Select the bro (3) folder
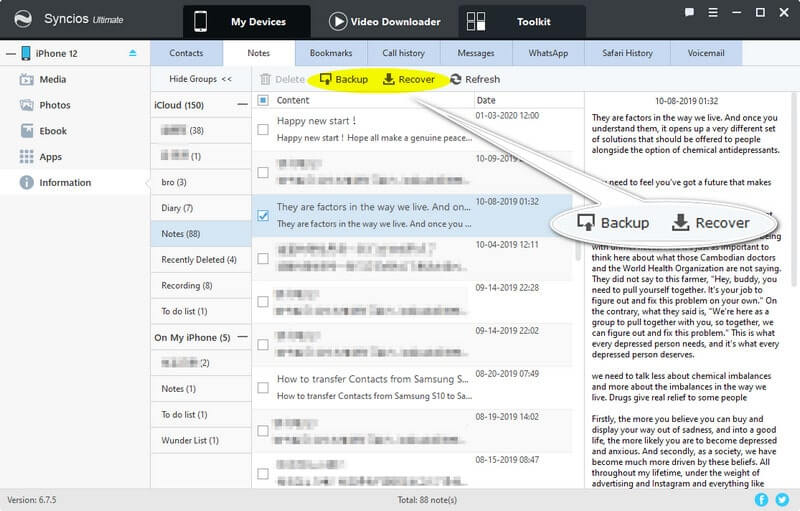This screenshot has height=511, width=800. [201, 182]
